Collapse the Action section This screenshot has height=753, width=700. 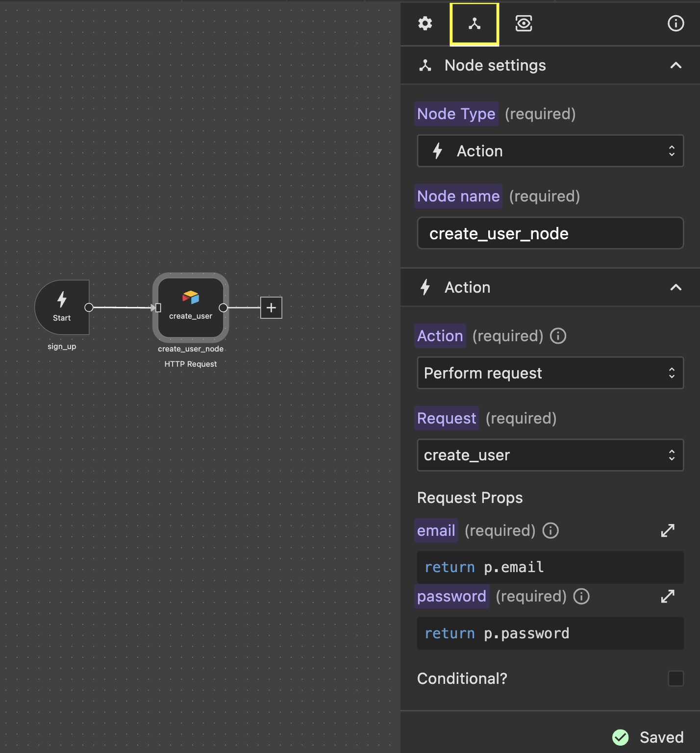click(x=676, y=287)
